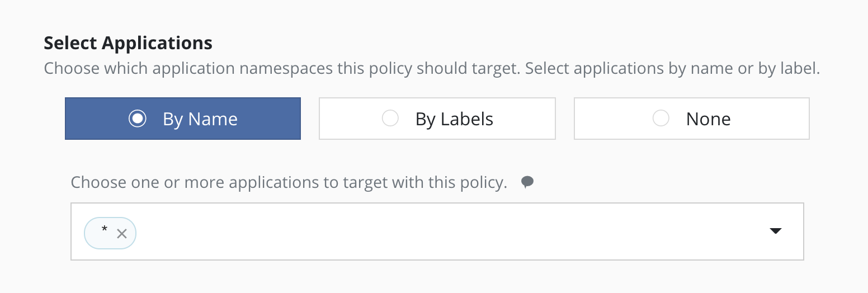868x293 pixels.
Task: Click the 'By Name' label text
Action: (x=200, y=119)
